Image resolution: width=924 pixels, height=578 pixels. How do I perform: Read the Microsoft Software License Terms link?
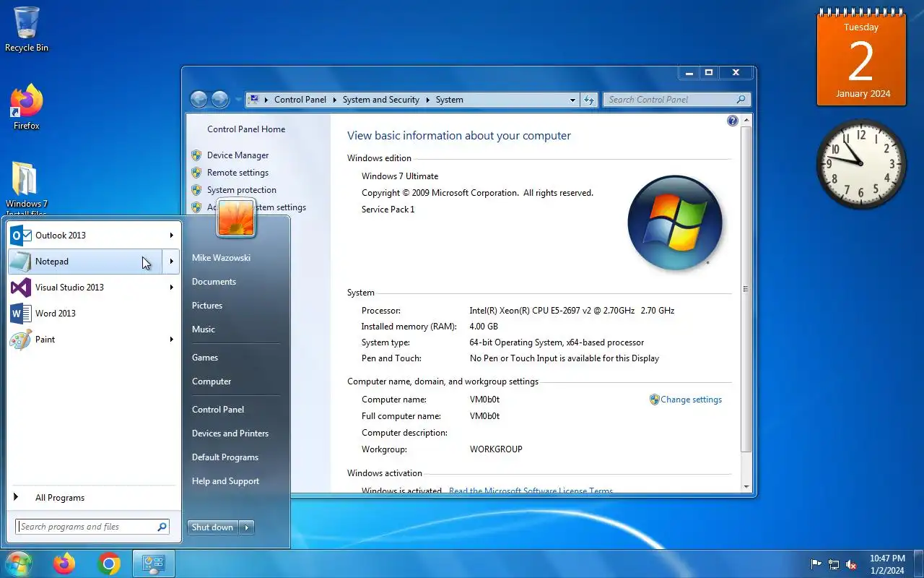coord(531,491)
